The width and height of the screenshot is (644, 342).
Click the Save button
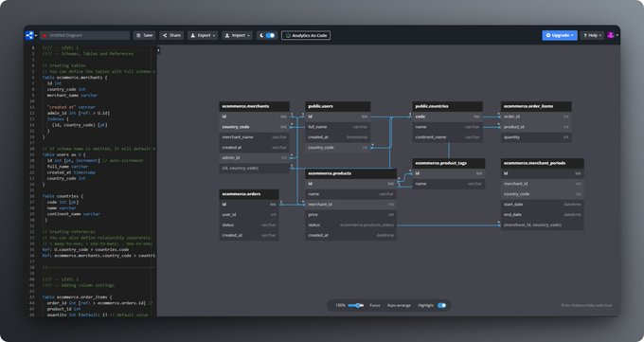tap(144, 35)
